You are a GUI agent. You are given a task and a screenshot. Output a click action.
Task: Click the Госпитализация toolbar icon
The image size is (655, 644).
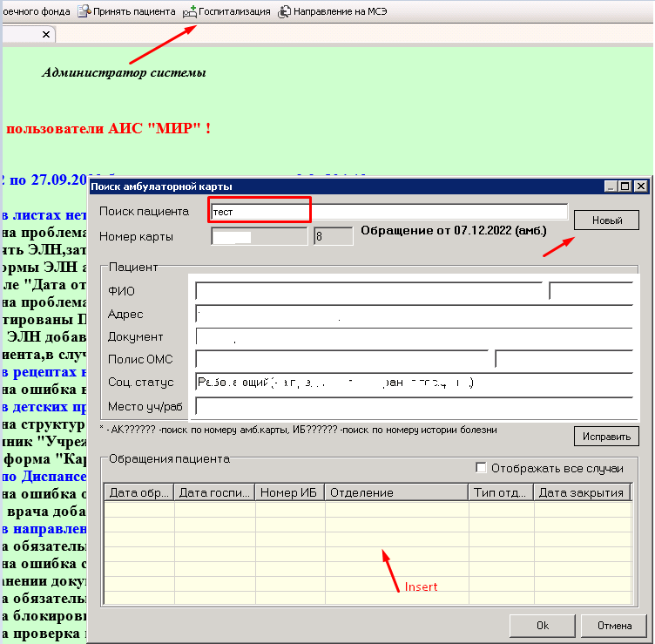point(190,11)
